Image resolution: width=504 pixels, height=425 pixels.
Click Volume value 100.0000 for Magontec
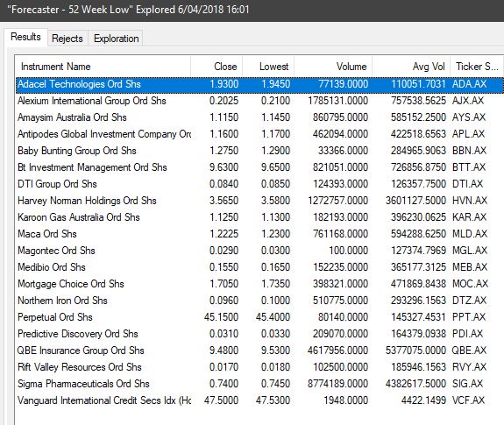coord(349,251)
